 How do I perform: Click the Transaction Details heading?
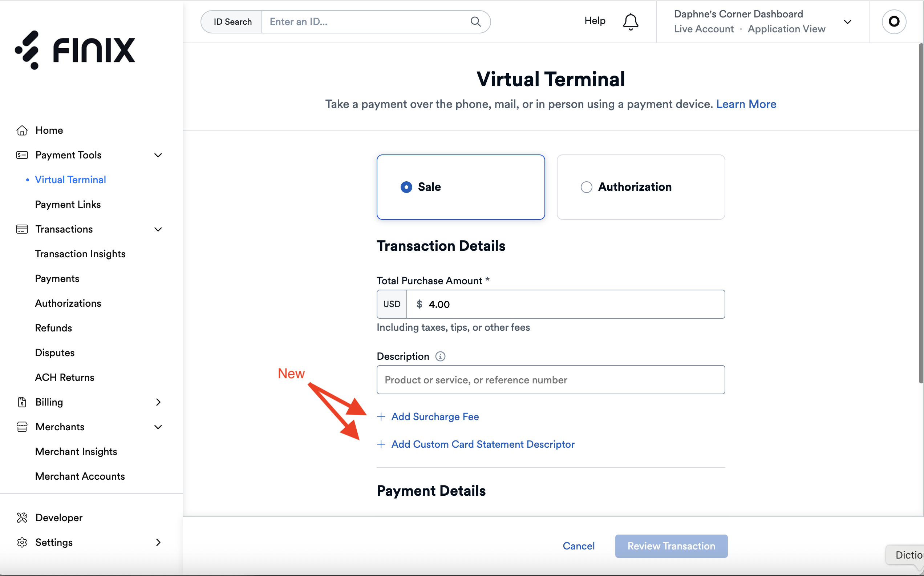pyautogui.click(x=441, y=246)
